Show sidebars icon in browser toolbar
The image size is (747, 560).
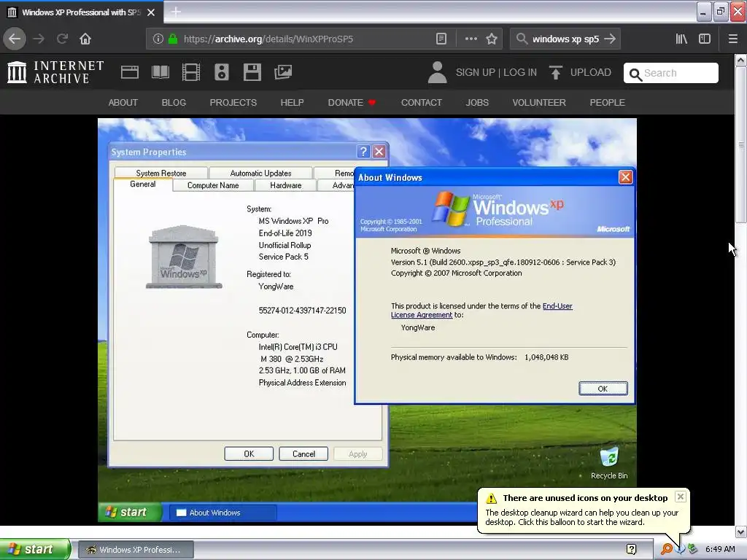tap(705, 39)
